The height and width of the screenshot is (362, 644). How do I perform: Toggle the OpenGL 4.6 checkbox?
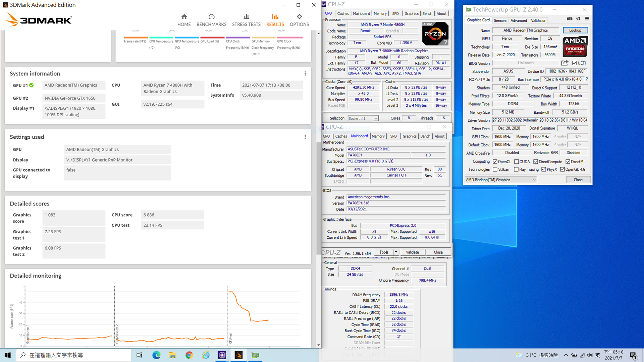pos(562,169)
